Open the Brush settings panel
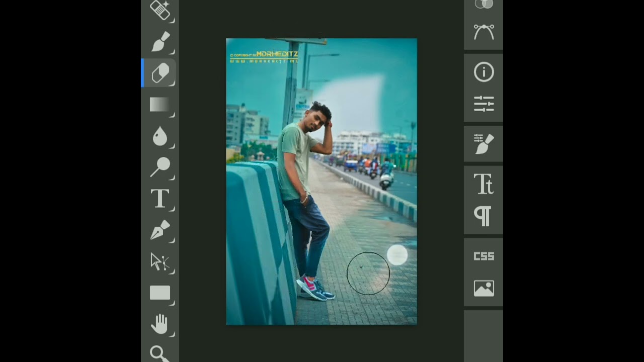 point(484,144)
